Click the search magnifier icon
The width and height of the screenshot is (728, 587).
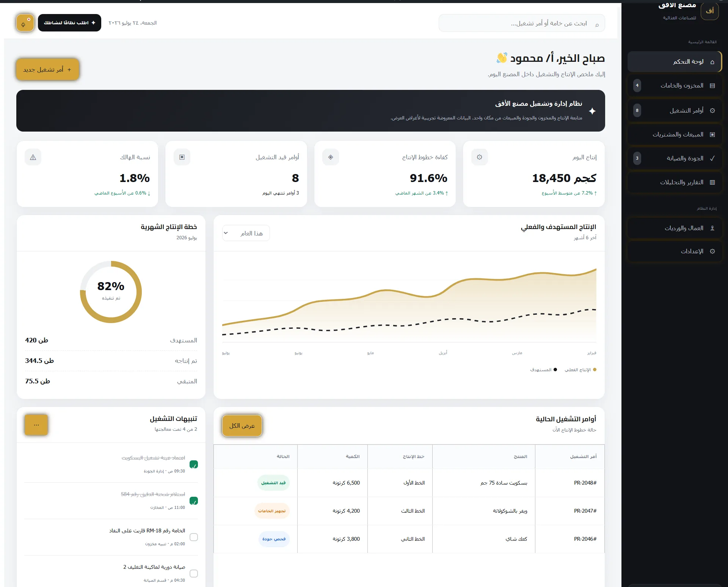pos(597,25)
